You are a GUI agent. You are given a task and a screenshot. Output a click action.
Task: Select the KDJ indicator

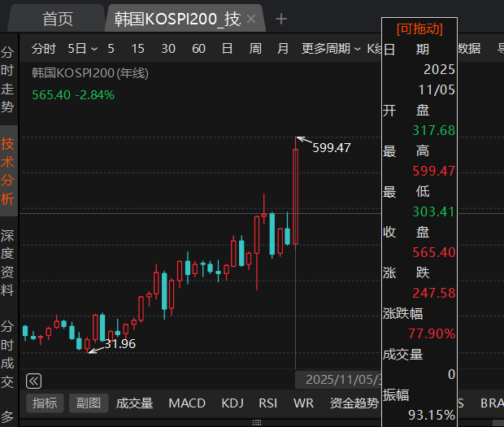[232, 403]
